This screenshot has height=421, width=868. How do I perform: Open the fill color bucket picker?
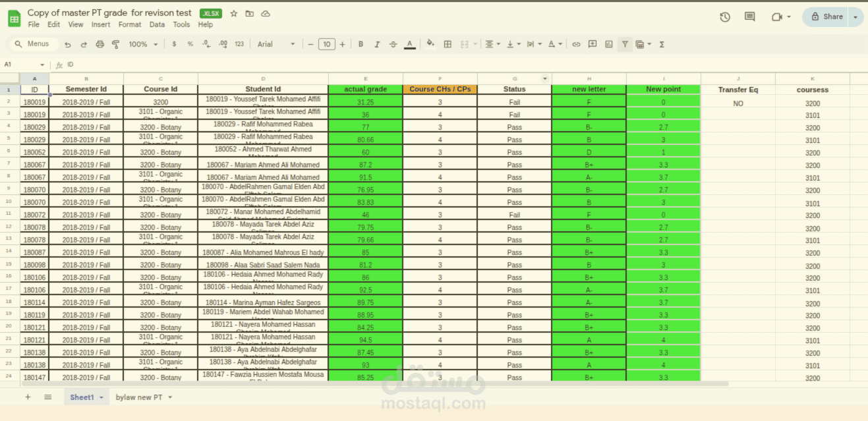point(430,44)
